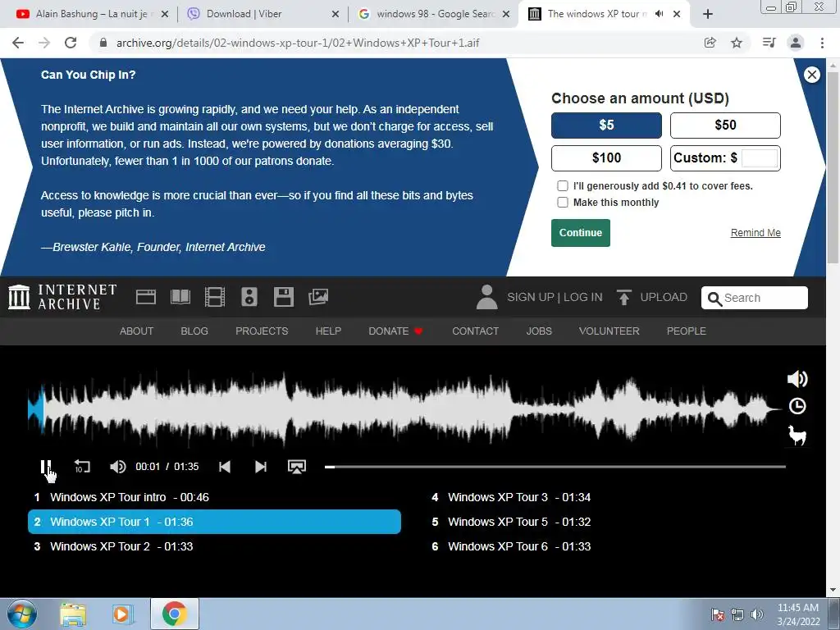
Task: Click the playback progress bar
Action: [x=555, y=467]
